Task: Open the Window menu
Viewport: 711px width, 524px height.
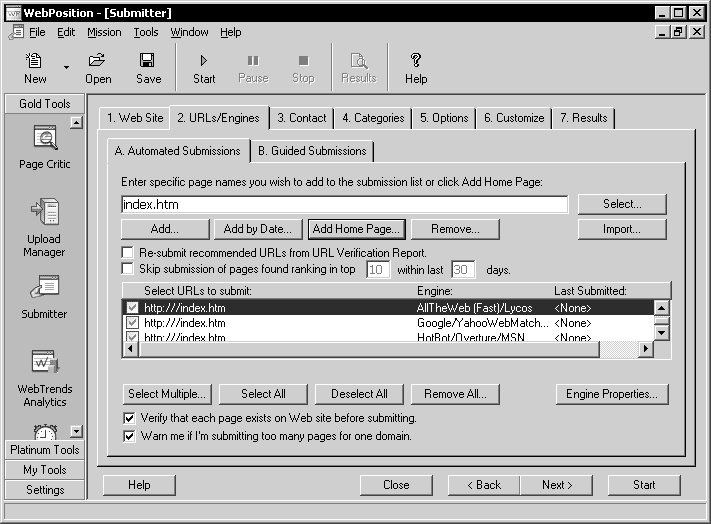Action: (x=190, y=32)
